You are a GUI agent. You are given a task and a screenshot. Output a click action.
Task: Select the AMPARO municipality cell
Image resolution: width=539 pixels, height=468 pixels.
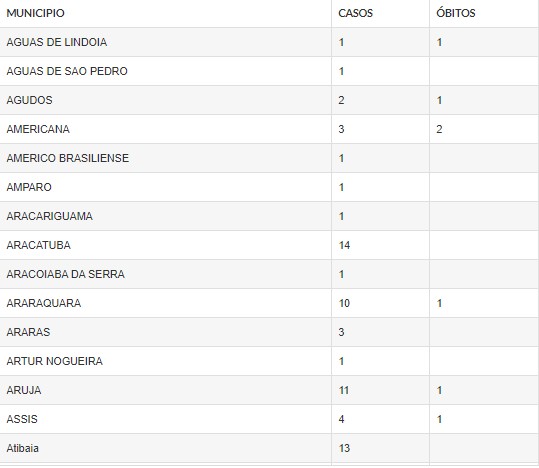click(x=29, y=187)
